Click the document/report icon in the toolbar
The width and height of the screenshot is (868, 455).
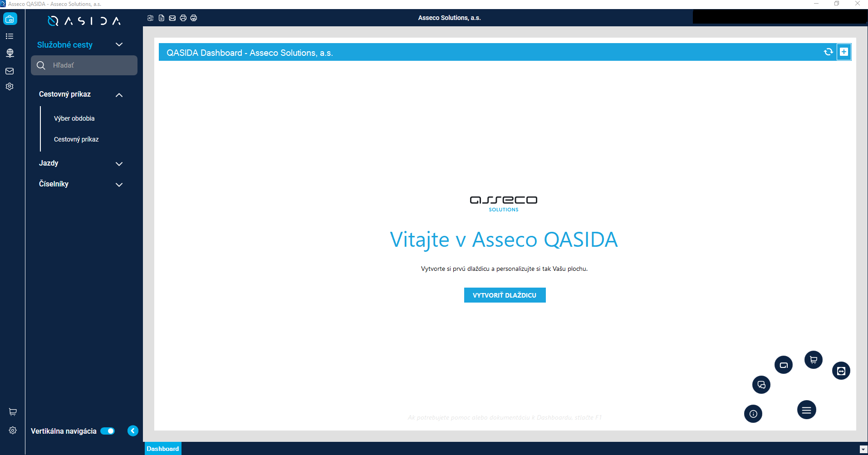tap(161, 18)
